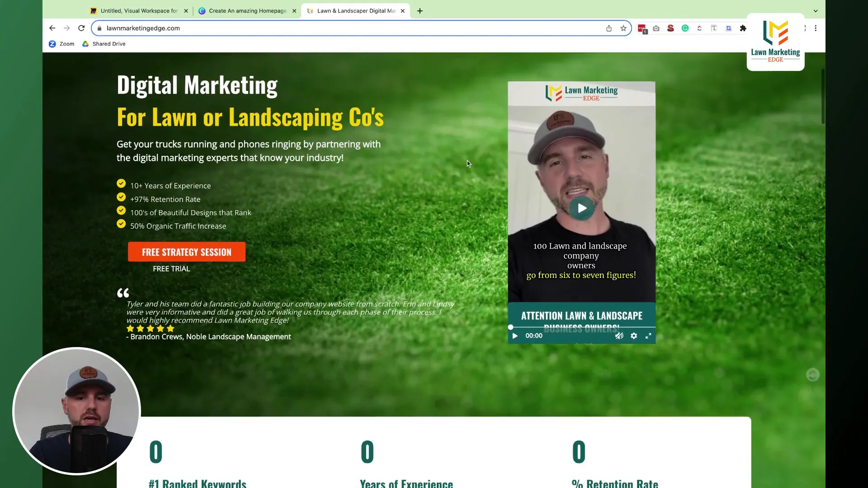Image resolution: width=868 pixels, height=488 pixels.
Task: Open the red SEO extension icon
Action: 670,28
